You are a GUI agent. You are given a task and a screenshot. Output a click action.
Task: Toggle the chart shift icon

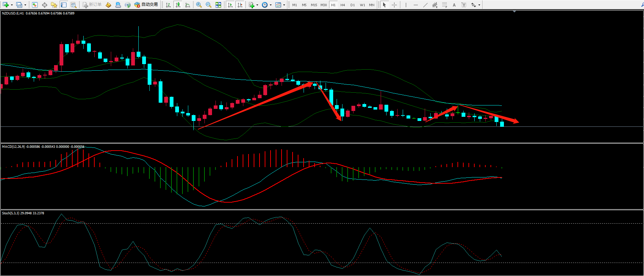point(240,5)
